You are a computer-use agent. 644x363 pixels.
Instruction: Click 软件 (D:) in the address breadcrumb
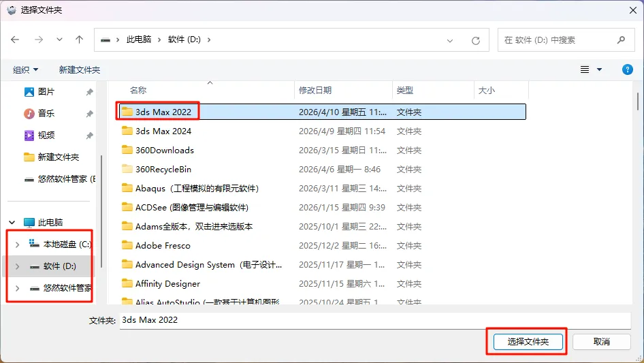tap(184, 40)
